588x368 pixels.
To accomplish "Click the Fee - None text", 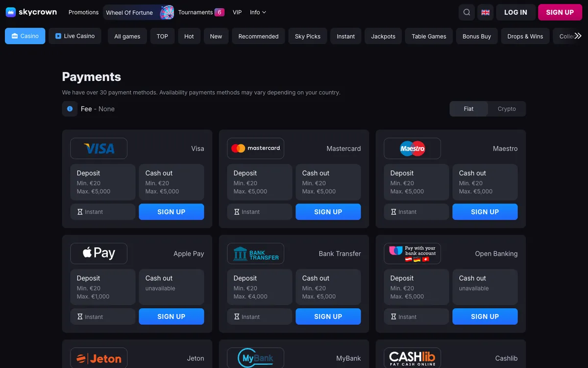I will click(98, 109).
